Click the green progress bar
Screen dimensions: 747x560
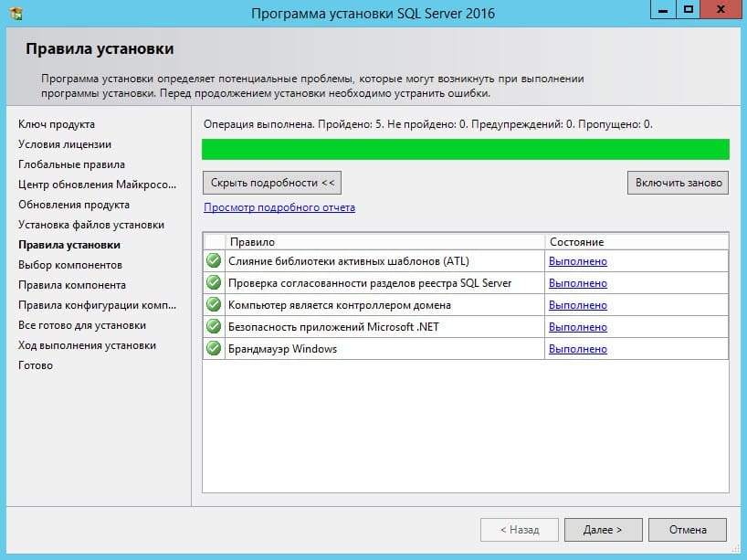point(465,150)
